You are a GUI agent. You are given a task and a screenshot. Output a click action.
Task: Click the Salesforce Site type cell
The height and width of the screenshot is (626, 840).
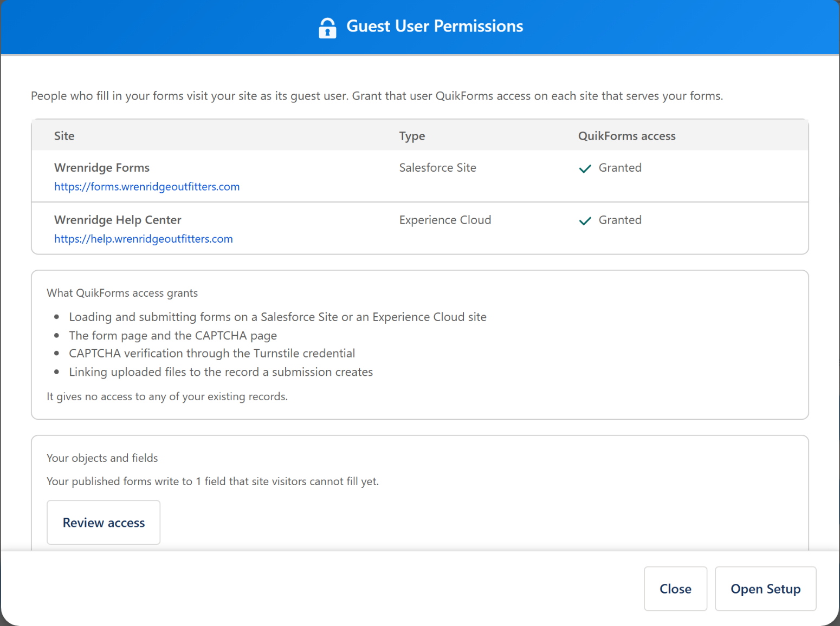pos(438,167)
